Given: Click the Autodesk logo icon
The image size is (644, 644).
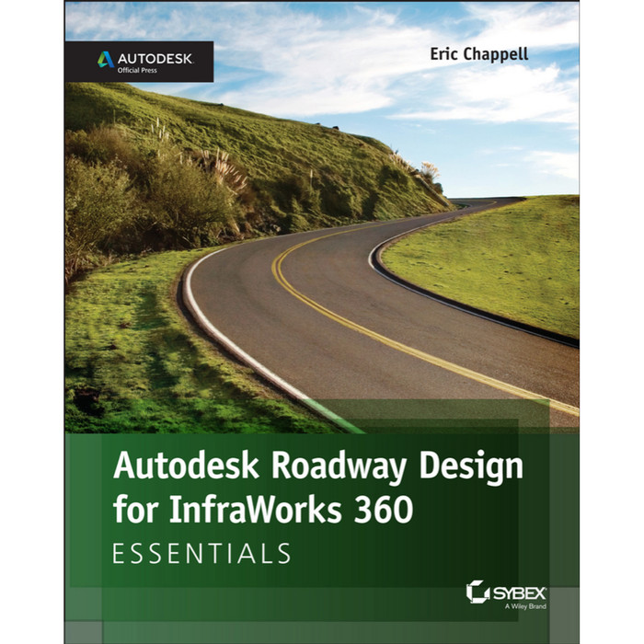Looking at the screenshot, I should (x=106, y=60).
